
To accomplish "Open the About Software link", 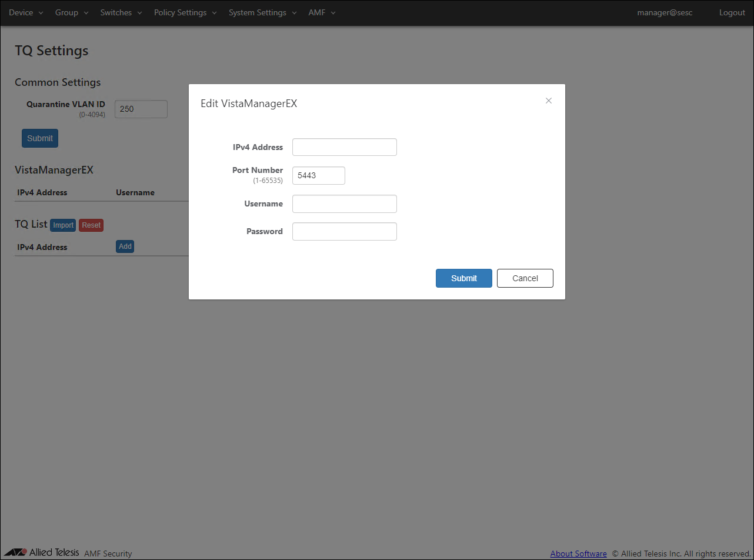I will click(578, 554).
